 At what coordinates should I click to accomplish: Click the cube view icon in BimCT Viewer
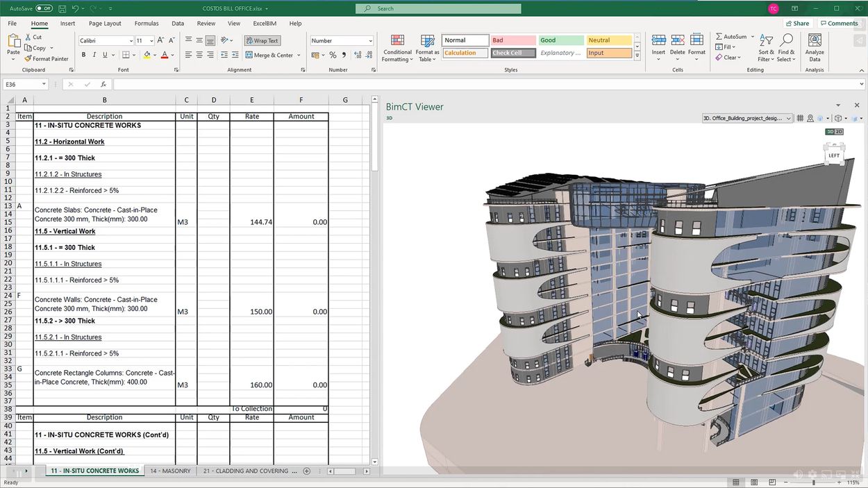(838, 118)
